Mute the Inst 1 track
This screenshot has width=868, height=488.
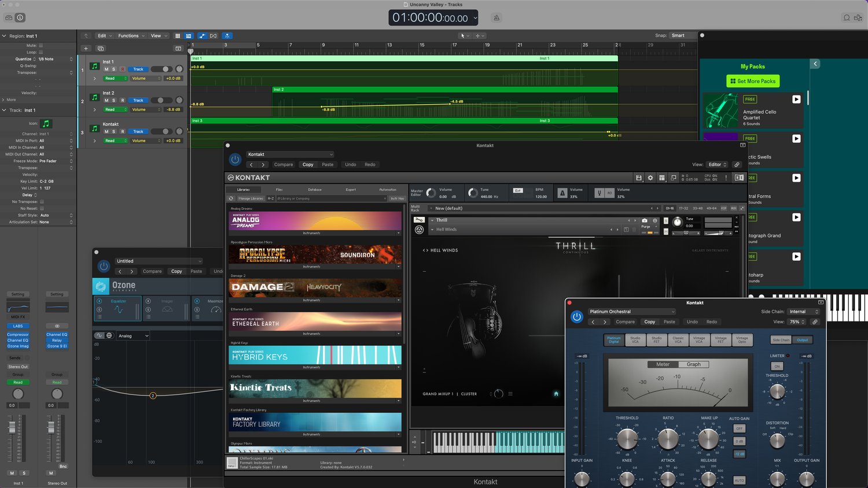click(x=106, y=69)
